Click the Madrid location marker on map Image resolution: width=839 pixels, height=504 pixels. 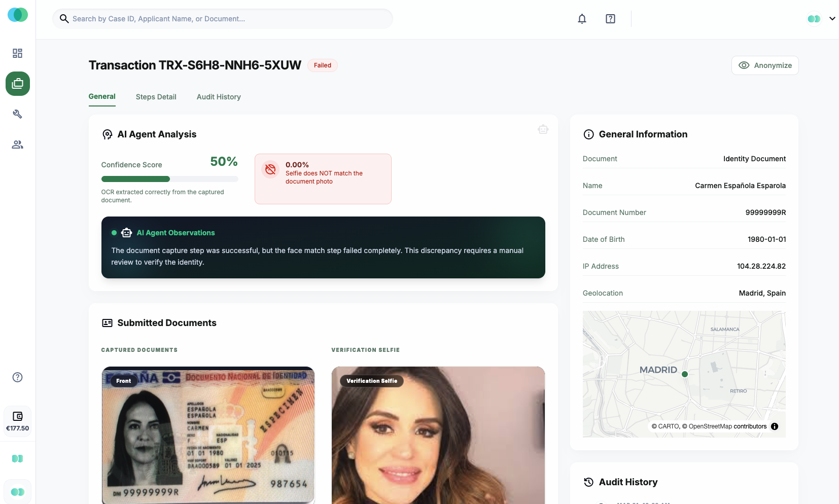click(x=685, y=374)
